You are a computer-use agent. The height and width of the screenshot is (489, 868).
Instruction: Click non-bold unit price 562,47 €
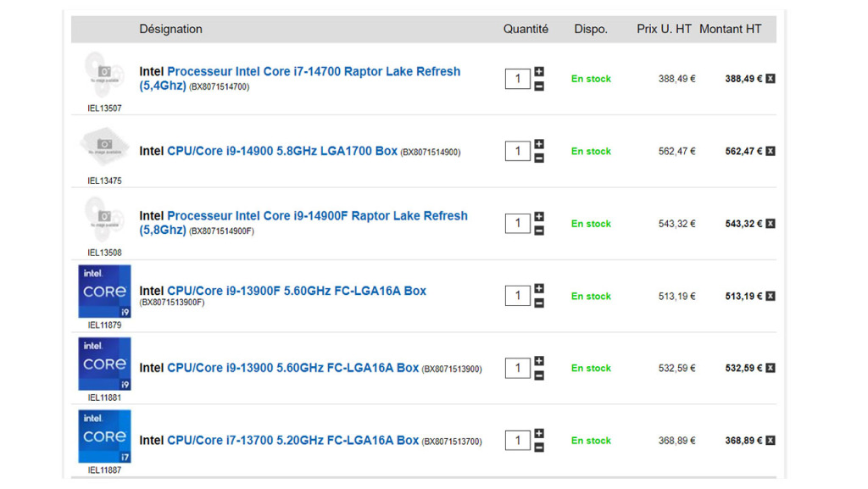point(676,151)
